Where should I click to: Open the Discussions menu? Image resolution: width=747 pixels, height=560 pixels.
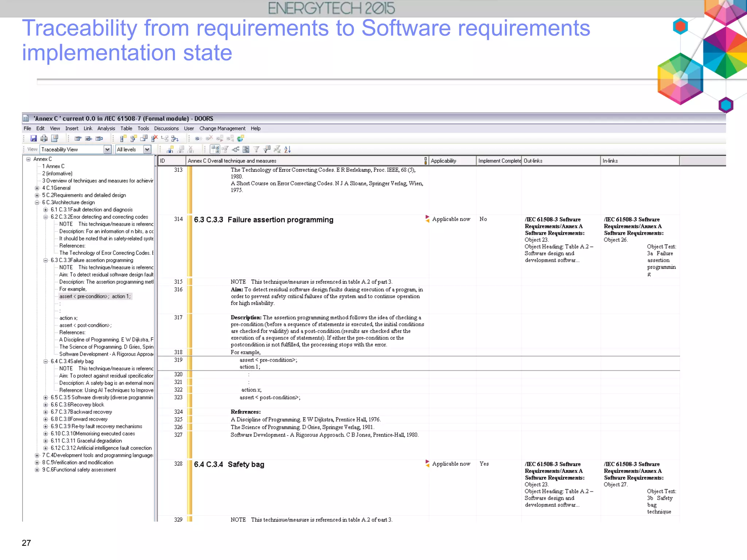166,128
